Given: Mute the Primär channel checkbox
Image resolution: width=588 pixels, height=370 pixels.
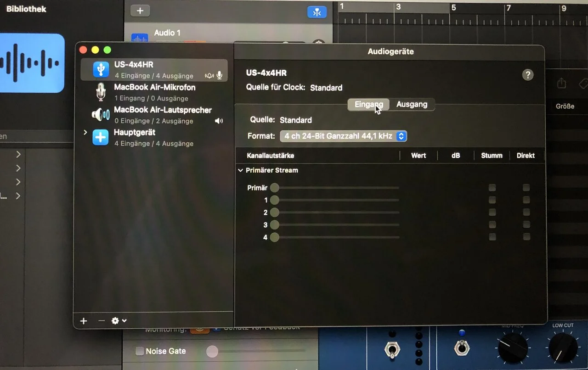Looking at the screenshot, I should 492,188.
